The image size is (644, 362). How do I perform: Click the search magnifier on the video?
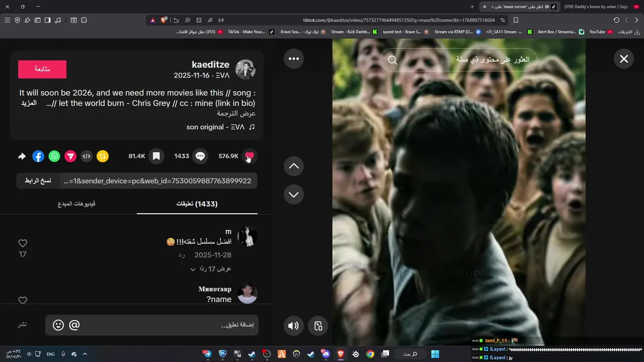(x=392, y=60)
